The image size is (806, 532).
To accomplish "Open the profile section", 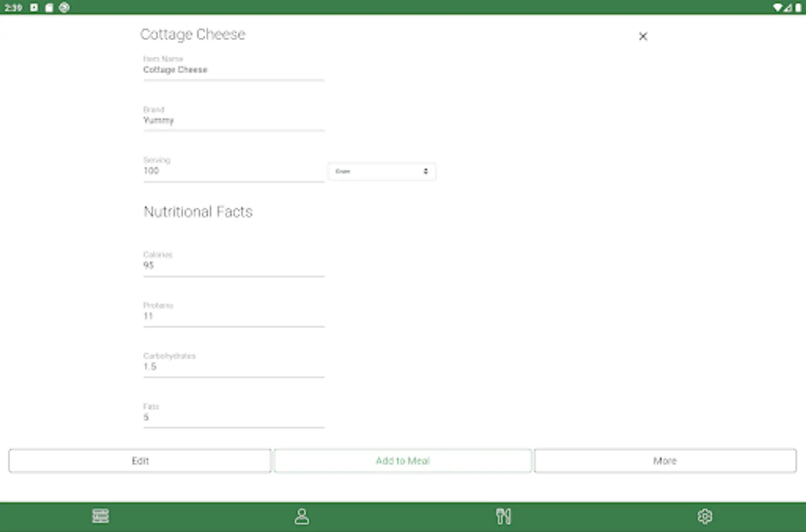I will pyautogui.click(x=302, y=515).
